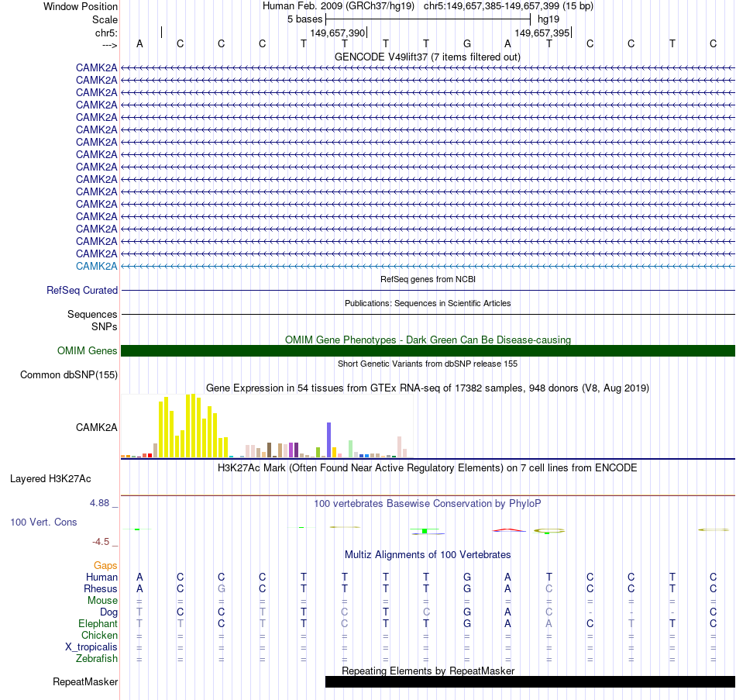This screenshot has width=736, height=700.
Task: Select the Rhesus alignment row label
Action: (x=101, y=588)
